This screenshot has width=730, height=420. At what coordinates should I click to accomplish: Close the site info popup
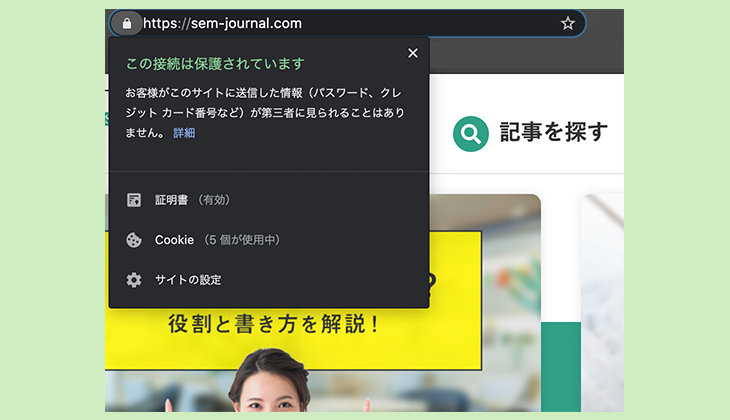click(412, 53)
